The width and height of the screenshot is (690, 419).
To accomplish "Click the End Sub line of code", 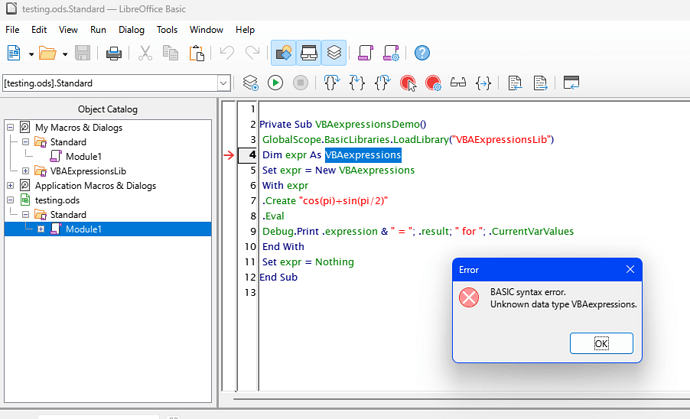I will tap(278, 277).
